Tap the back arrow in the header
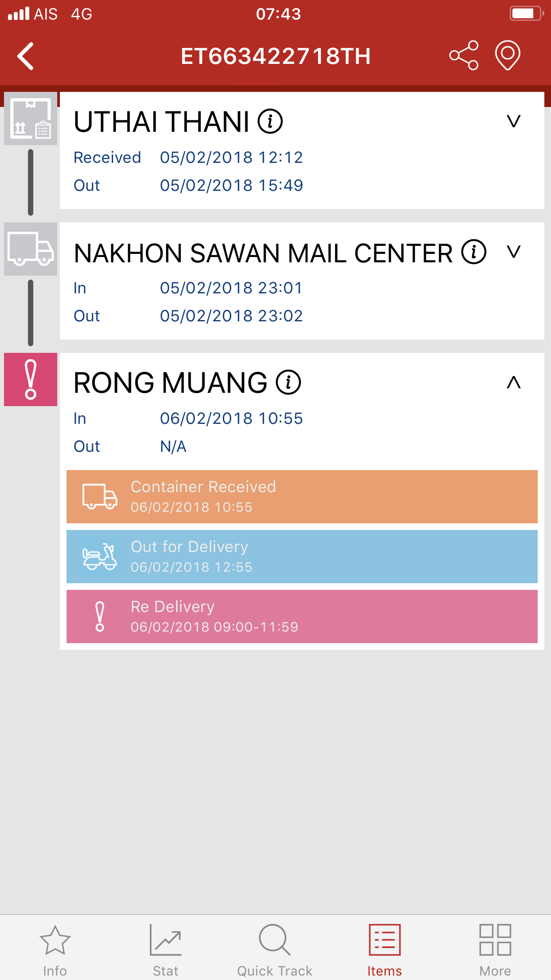Image resolution: width=551 pixels, height=980 pixels. pos(26,56)
